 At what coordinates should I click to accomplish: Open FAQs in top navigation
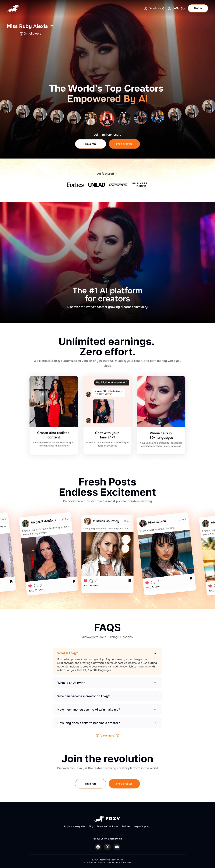pos(176,8)
